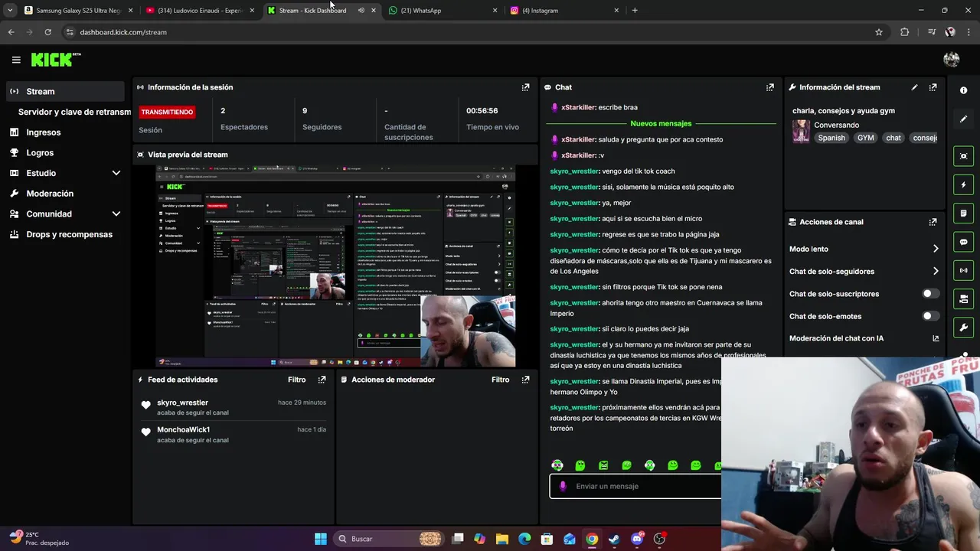Viewport: 980px width, 551px height.
Task: Expand the Estudio sidebar section
Action: 116,173
